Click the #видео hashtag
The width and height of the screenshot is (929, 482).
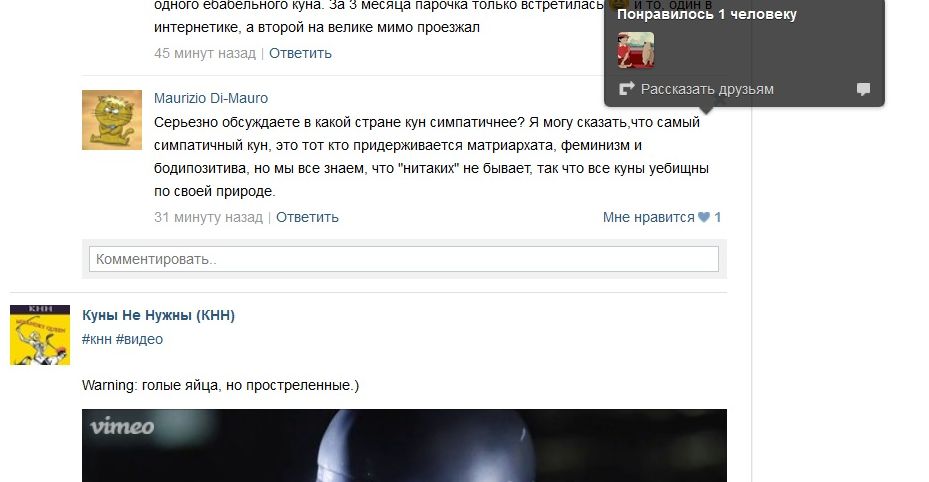point(139,339)
